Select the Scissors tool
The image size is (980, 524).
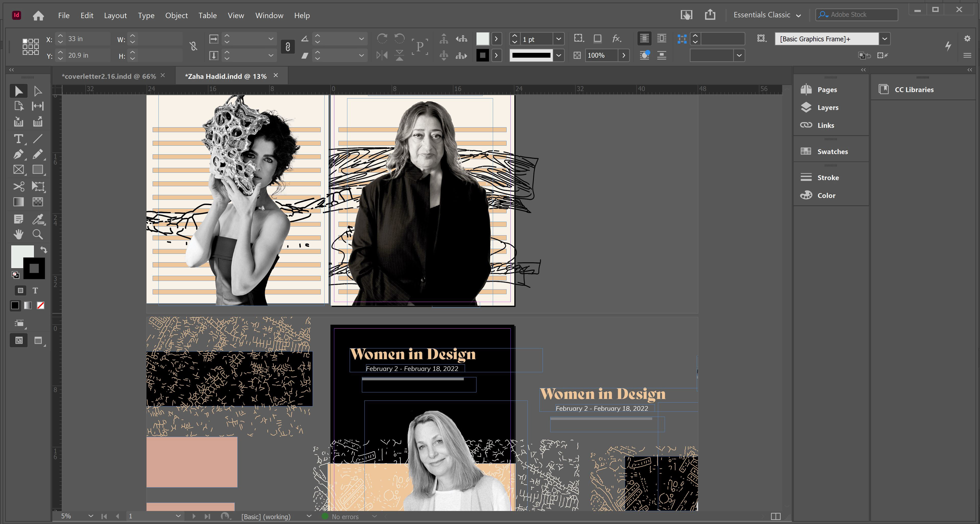[x=18, y=186]
